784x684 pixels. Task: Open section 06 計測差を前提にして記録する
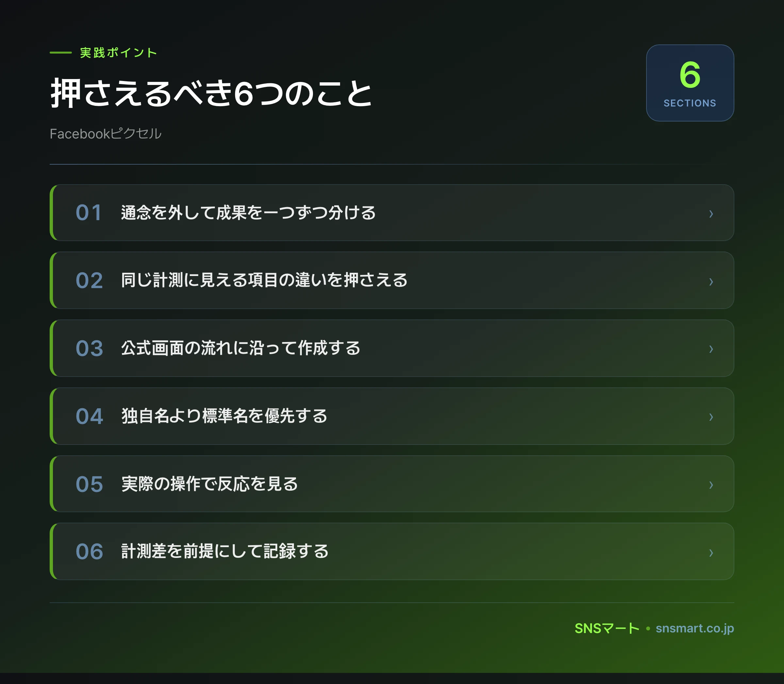pos(392,552)
